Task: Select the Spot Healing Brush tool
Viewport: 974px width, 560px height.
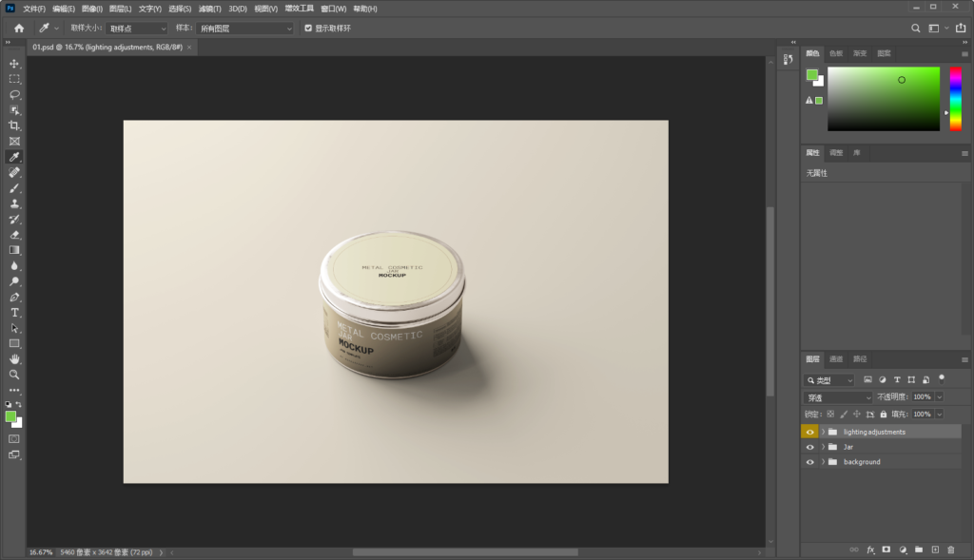Action: point(14,173)
